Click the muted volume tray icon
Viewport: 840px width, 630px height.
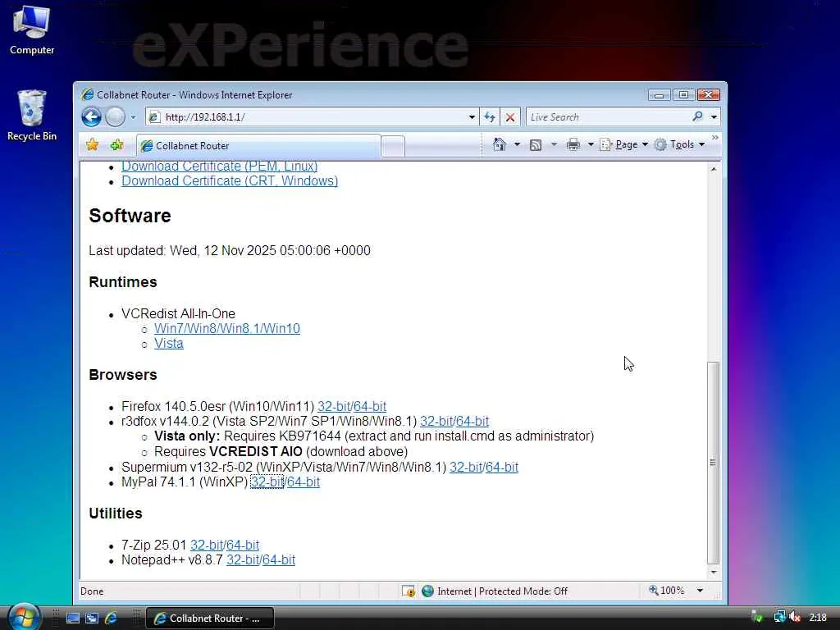coord(795,617)
